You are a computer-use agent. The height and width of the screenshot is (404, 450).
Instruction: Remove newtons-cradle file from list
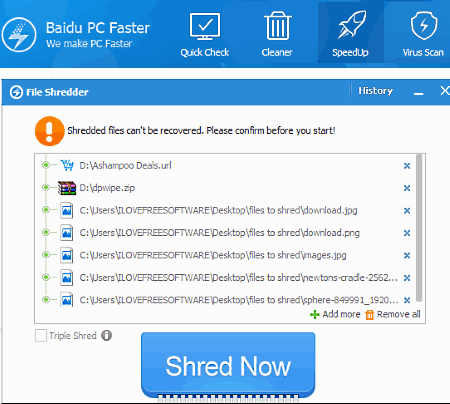pos(407,278)
